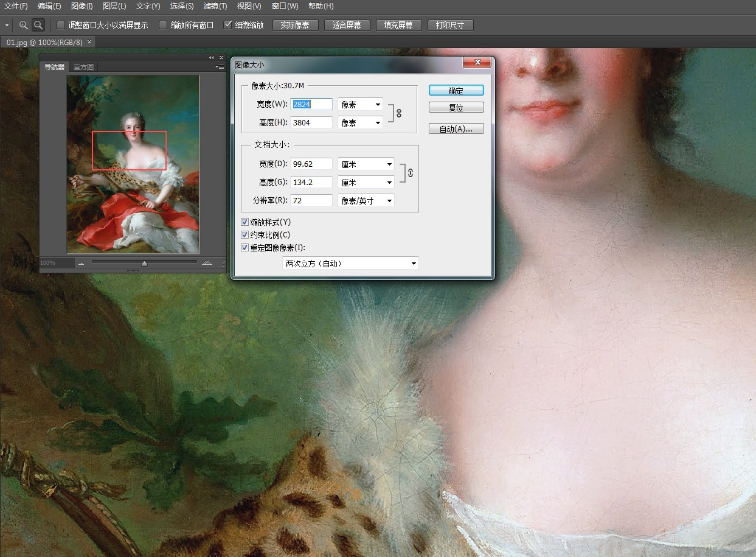Click the document size chain link icon
This screenshot has width=756, height=557.
point(411,173)
